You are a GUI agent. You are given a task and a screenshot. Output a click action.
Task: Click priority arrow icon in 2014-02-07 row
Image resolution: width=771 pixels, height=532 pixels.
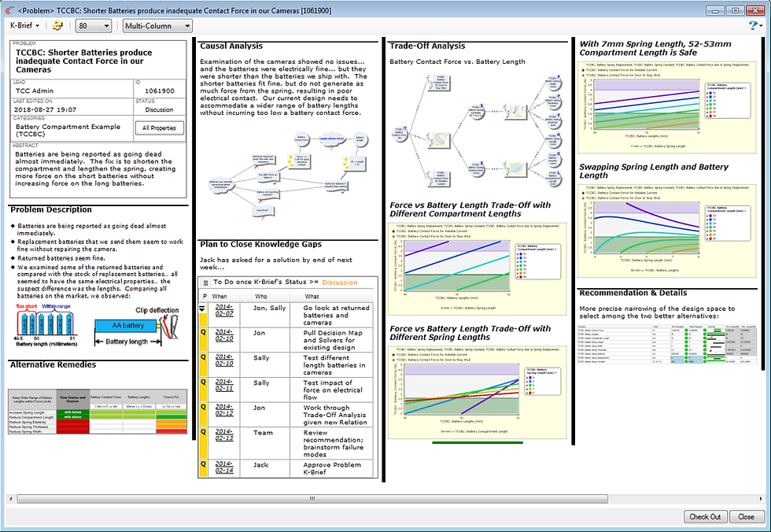point(202,308)
